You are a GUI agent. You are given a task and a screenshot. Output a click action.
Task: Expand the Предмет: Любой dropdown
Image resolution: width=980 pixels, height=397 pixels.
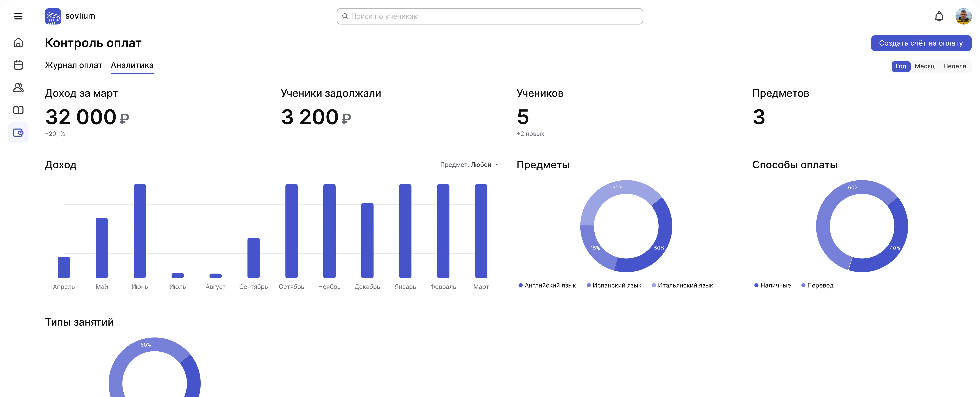469,165
